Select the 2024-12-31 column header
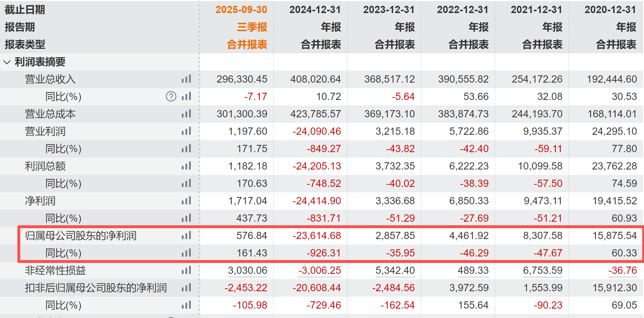Viewport: 644px width, 318px height. click(x=315, y=9)
